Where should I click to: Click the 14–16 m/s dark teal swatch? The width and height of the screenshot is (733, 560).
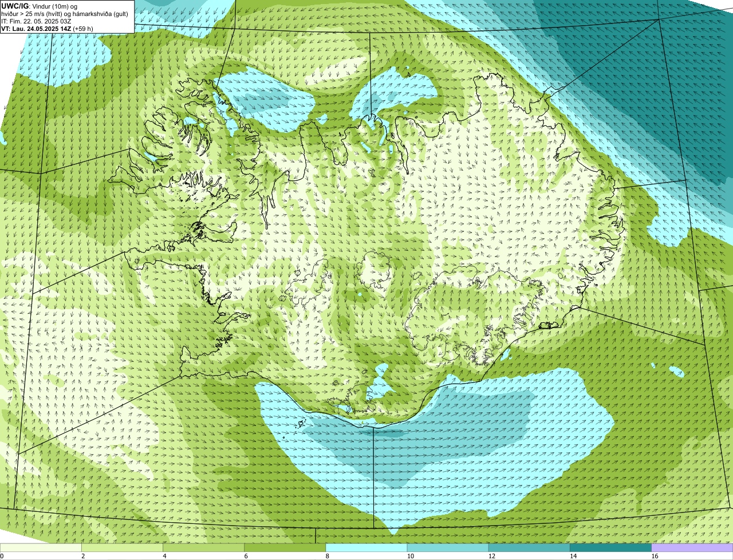coord(611,548)
